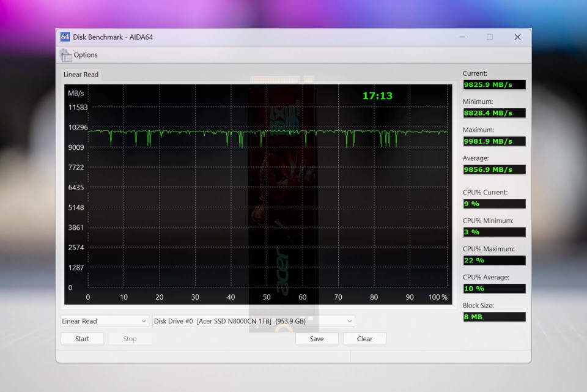Viewport: 587px width, 392px height.
Task: Open the Options menu
Action: point(86,55)
